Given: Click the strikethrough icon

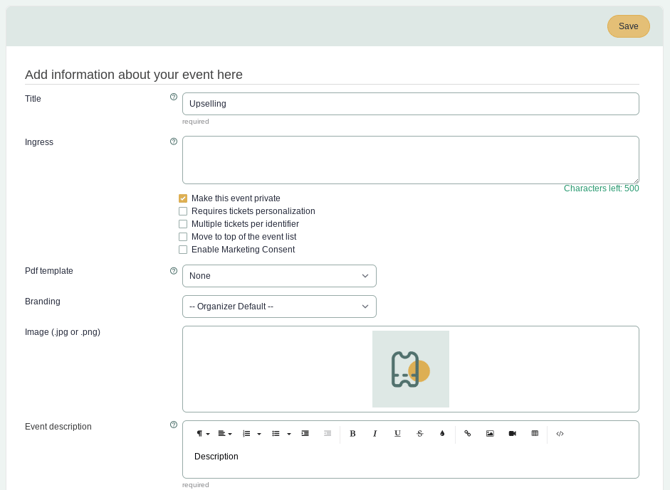Looking at the screenshot, I should click(420, 433).
